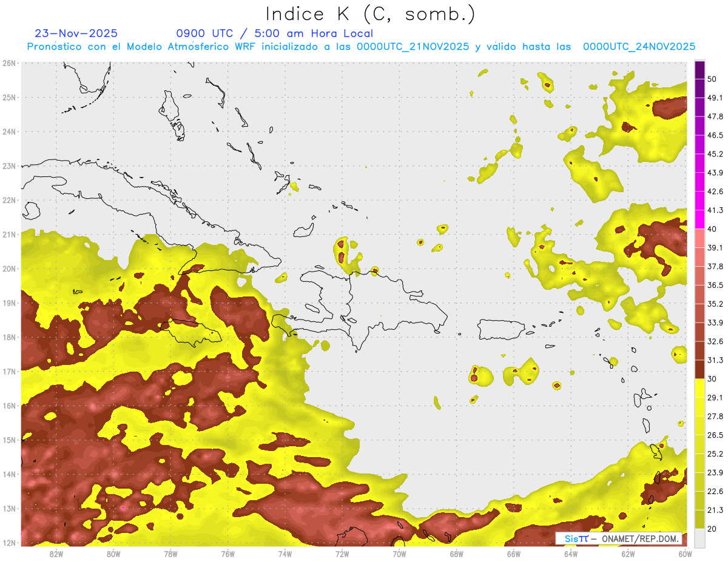Click the '76W' longitude label

tap(228, 554)
